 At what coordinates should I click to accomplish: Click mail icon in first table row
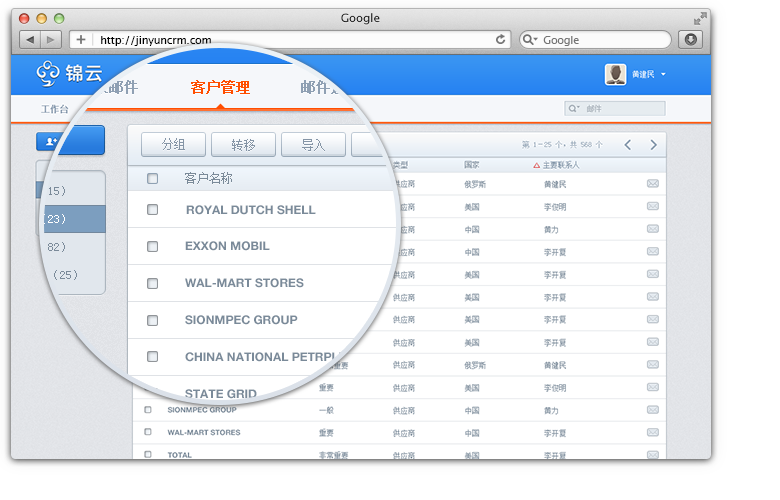(x=653, y=184)
